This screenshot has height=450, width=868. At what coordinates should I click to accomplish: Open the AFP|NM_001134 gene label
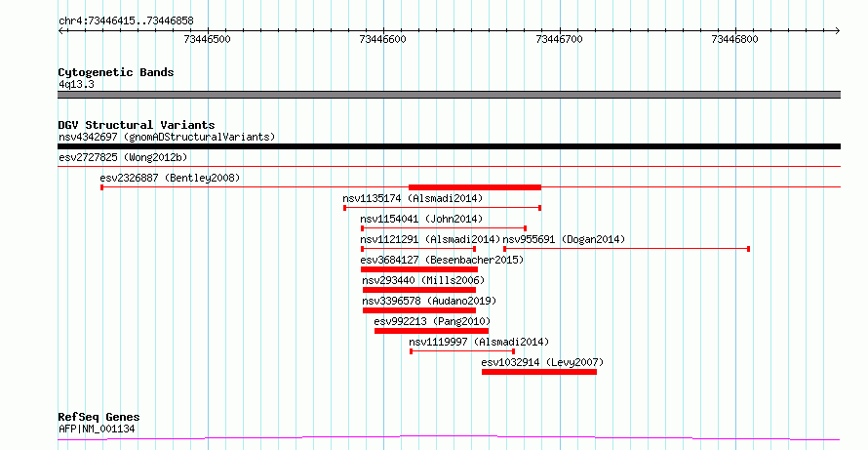point(97,429)
